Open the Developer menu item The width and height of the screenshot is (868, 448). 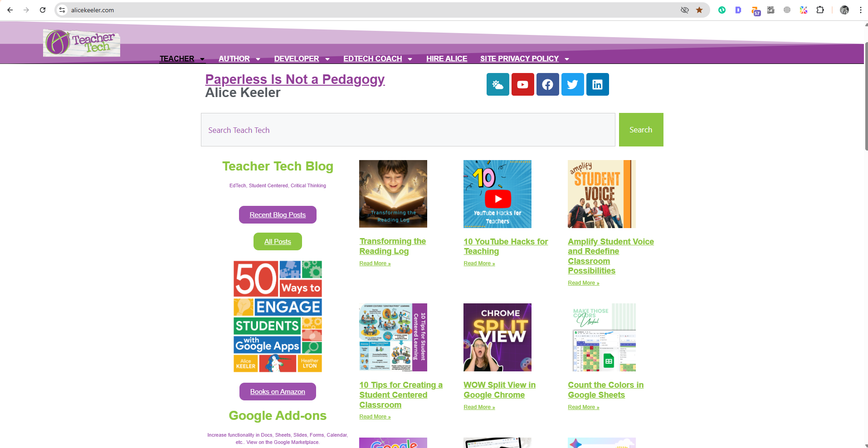(297, 58)
